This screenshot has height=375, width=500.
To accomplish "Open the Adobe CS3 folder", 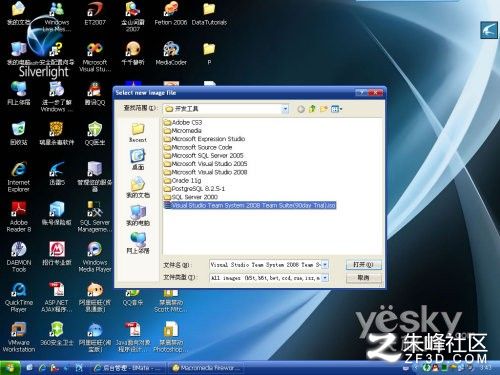I will coord(183,122).
